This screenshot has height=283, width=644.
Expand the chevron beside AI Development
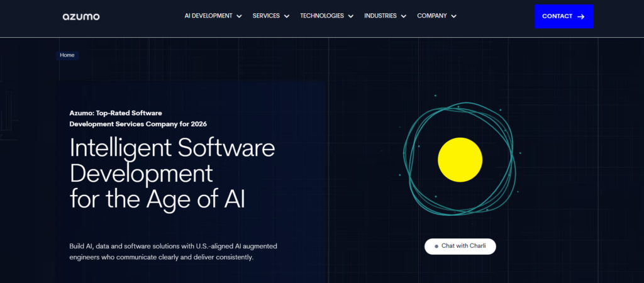coord(239,16)
